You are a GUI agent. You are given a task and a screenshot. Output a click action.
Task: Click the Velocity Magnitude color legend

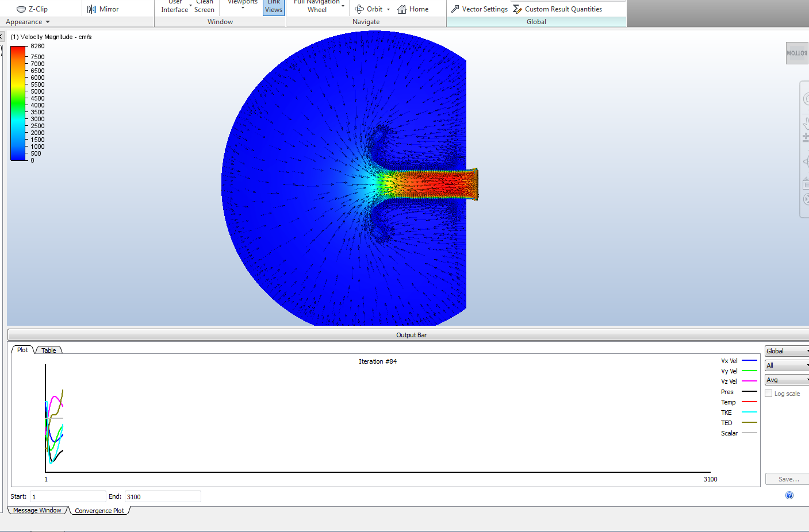click(x=17, y=103)
